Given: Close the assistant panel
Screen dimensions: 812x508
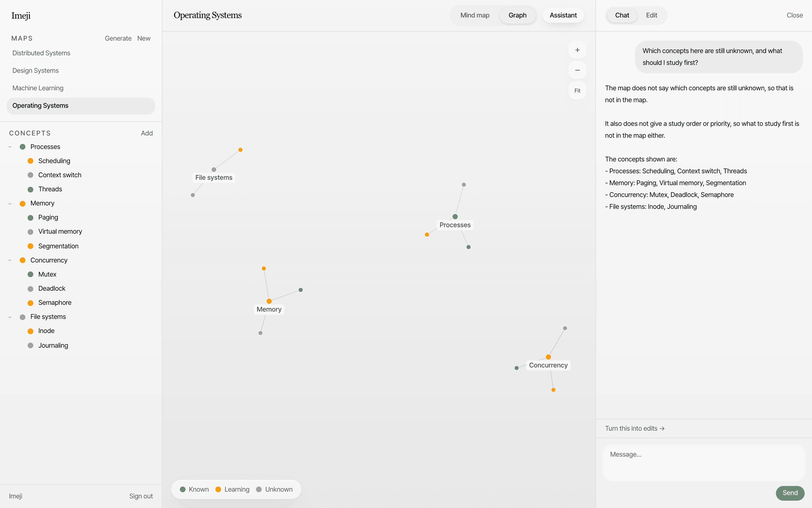Looking at the screenshot, I should (795, 15).
